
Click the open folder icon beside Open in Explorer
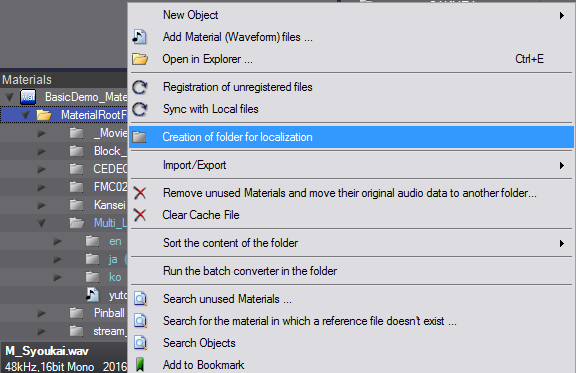coord(140,59)
